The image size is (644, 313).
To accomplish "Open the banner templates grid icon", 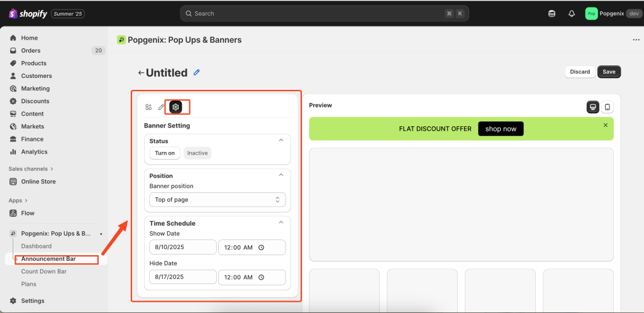I will (x=148, y=107).
